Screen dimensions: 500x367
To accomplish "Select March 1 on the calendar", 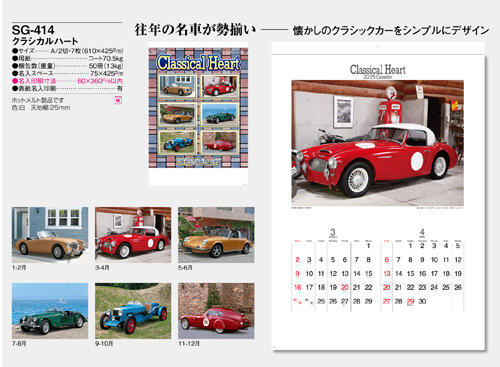I will pyautogui.click(x=368, y=246).
